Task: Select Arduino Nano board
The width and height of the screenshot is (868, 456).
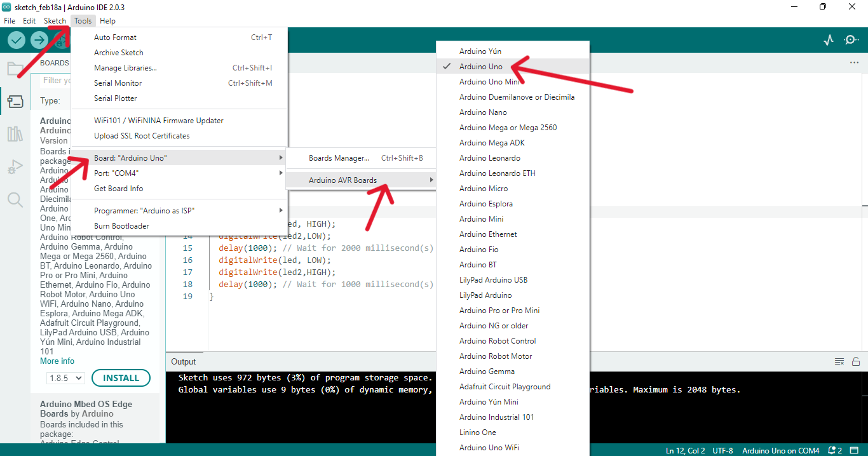Action: click(x=513, y=112)
